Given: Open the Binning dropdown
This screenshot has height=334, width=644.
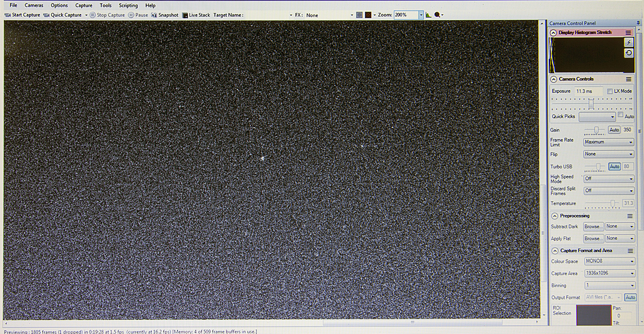Looking at the screenshot, I should 609,285.
